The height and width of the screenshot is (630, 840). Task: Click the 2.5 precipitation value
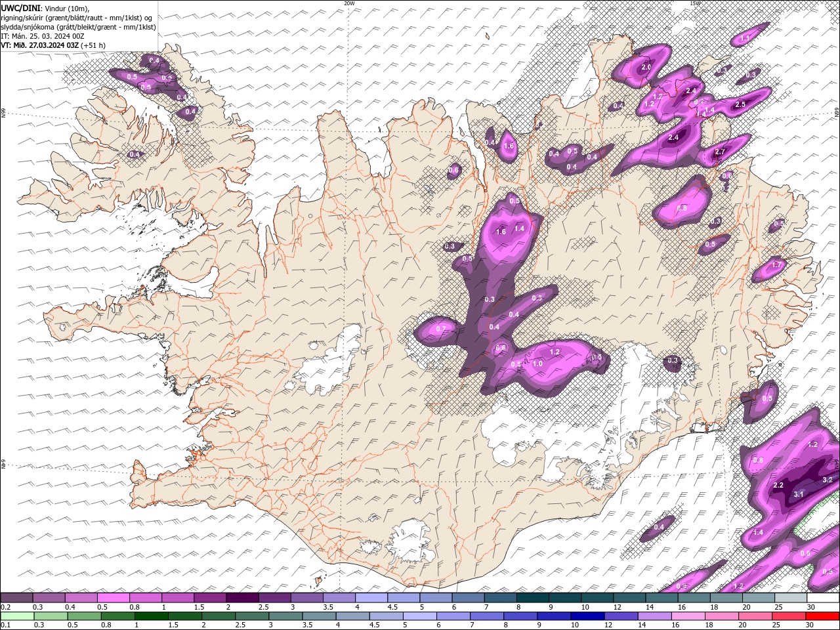coord(740,104)
